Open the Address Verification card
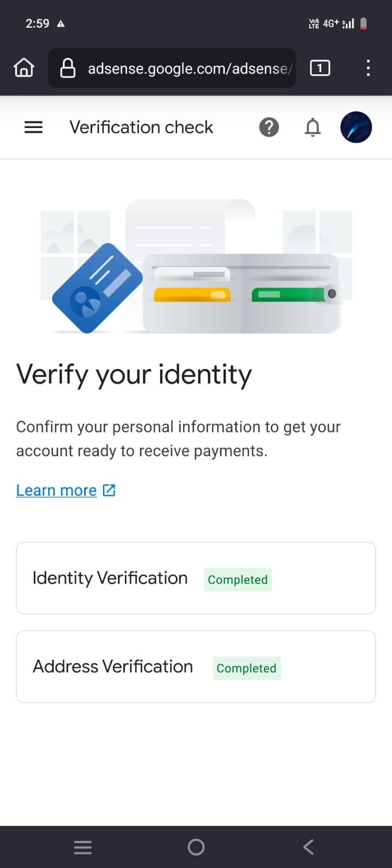 pos(196,667)
